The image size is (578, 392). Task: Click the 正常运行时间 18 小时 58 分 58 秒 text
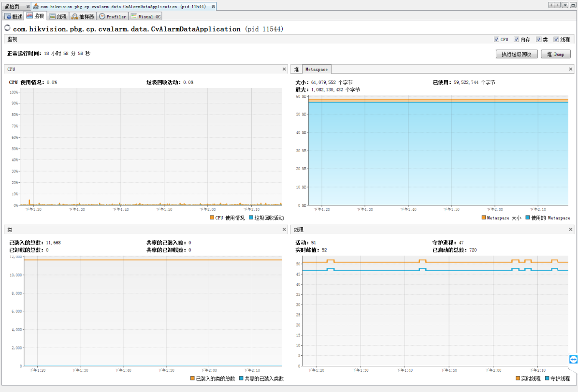pos(49,54)
